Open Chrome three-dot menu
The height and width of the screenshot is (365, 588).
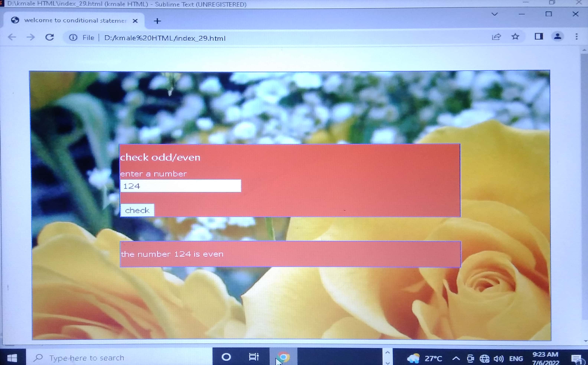pyautogui.click(x=577, y=37)
